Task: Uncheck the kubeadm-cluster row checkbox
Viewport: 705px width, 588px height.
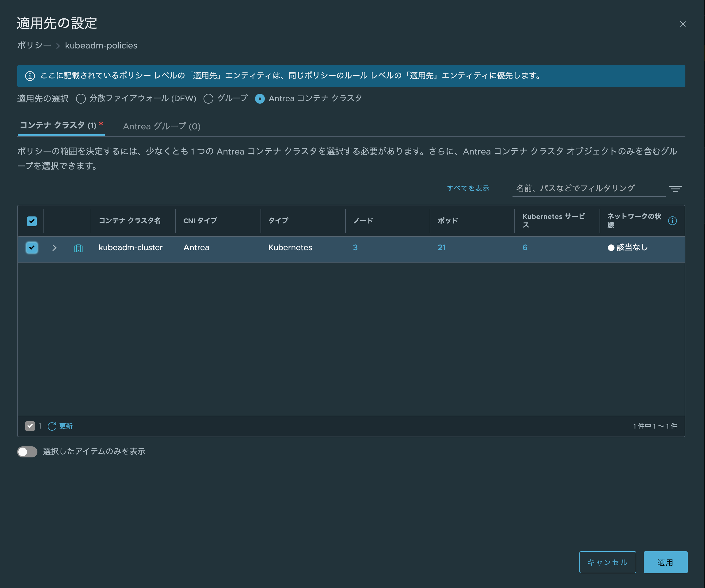Action: pos(32,248)
